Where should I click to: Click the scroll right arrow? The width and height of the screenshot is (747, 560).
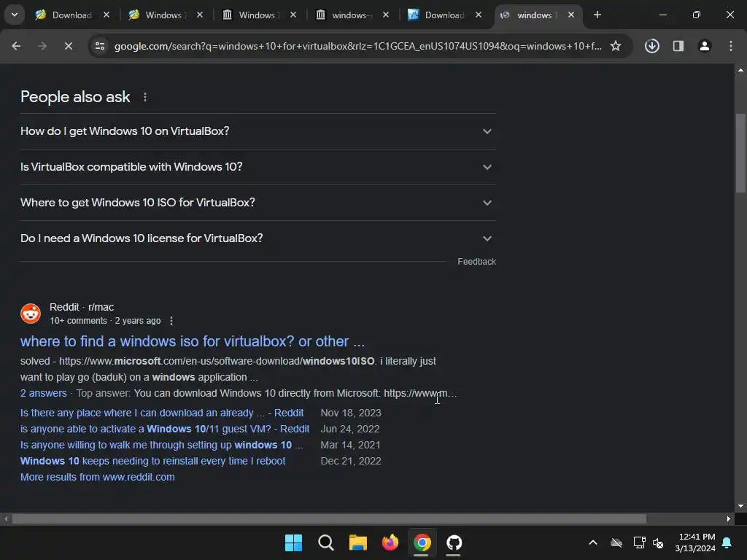click(x=729, y=518)
